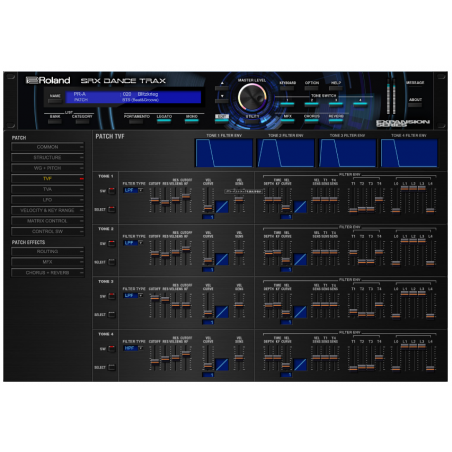Toggle the PORTAMENTO switch

click(x=136, y=121)
